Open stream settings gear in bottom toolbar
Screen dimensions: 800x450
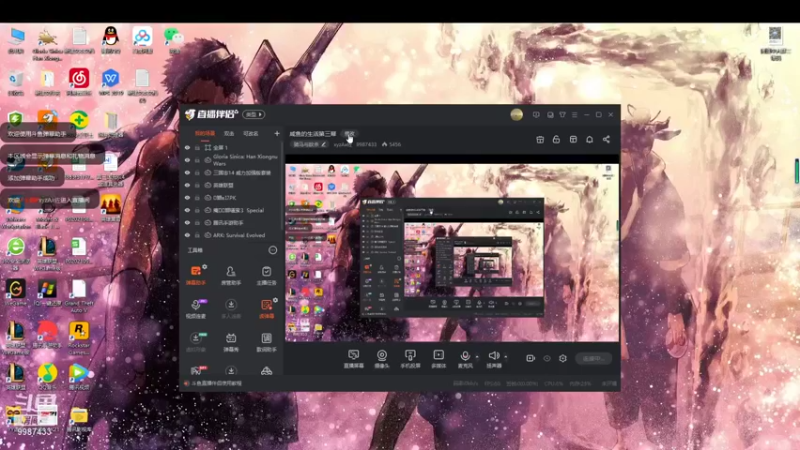tap(563, 358)
